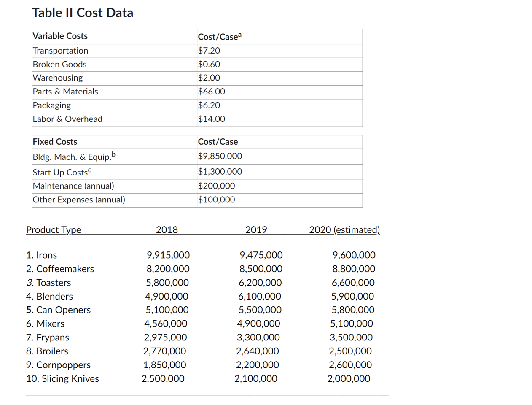Click the 2020 (estimated) column header
This screenshot has width=532, height=405.
pyautogui.click(x=344, y=229)
